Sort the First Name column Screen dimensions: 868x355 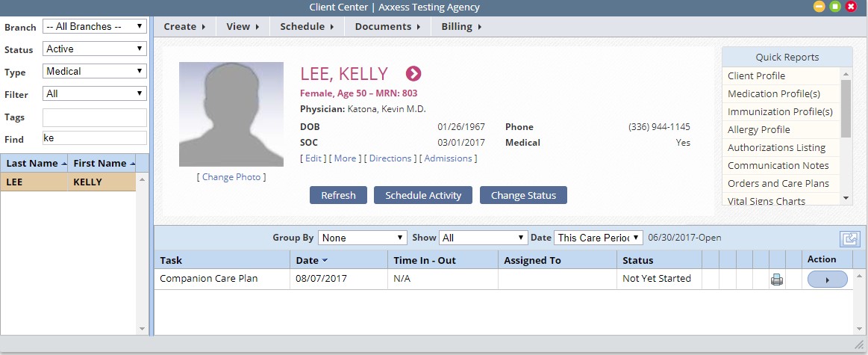click(x=132, y=164)
